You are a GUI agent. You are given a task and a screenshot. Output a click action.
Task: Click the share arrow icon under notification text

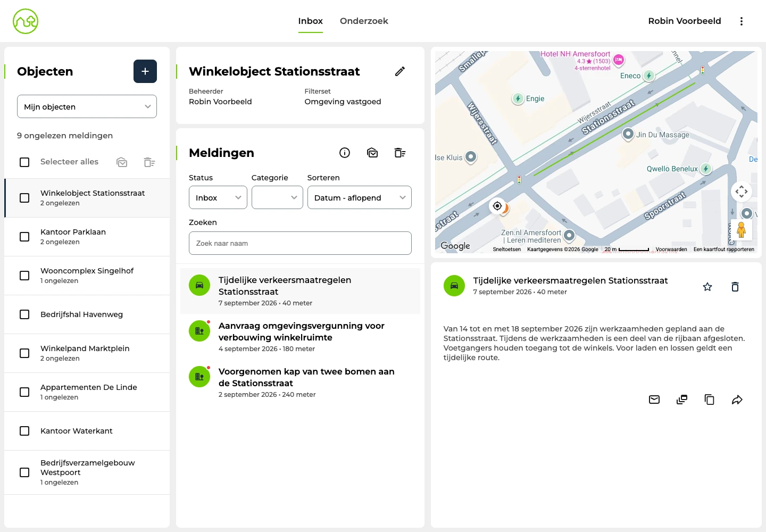pyautogui.click(x=737, y=400)
